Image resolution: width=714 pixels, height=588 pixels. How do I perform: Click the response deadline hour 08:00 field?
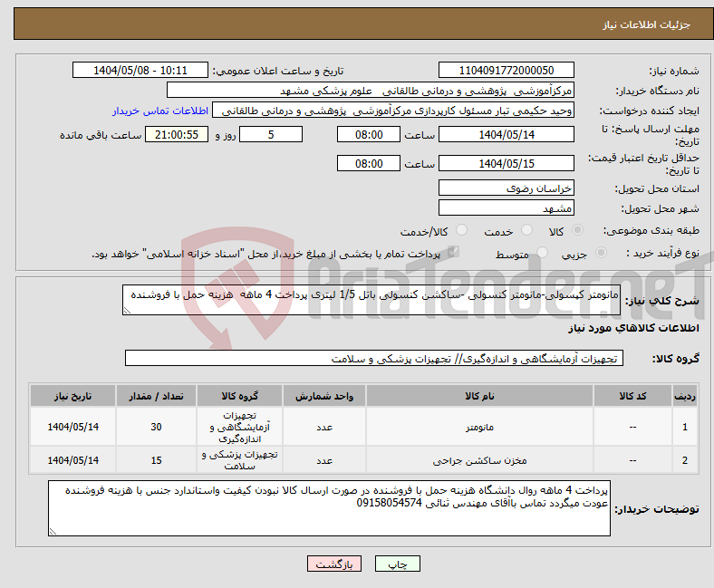click(x=369, y=134)
